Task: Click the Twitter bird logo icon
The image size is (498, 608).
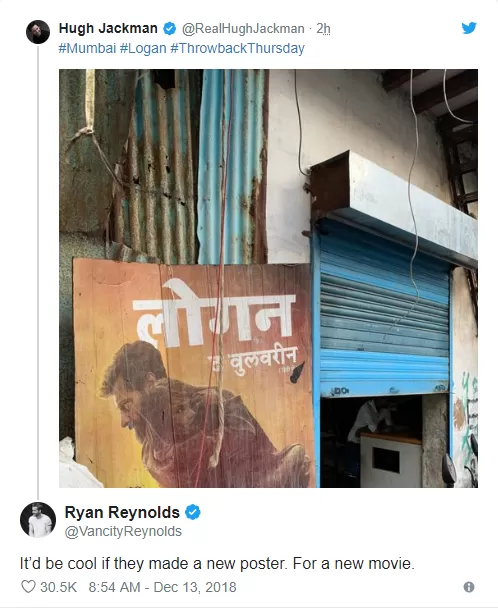Action: point(469,28)
